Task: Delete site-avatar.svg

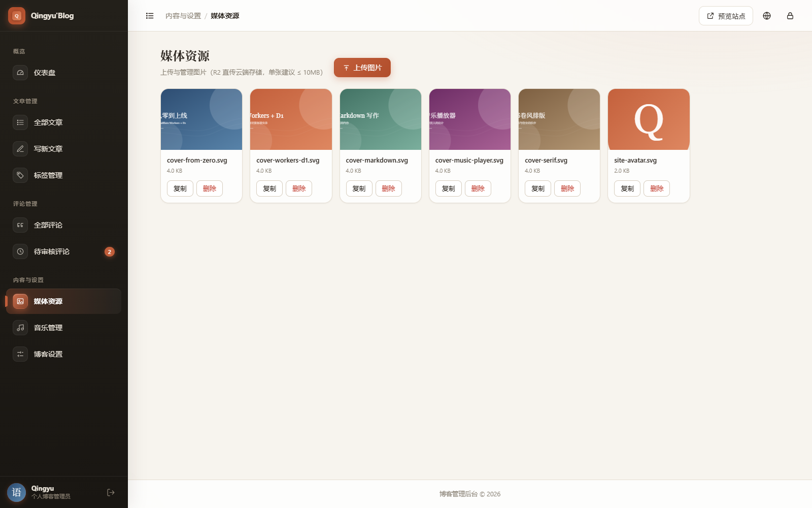Action: click(657, 188)
